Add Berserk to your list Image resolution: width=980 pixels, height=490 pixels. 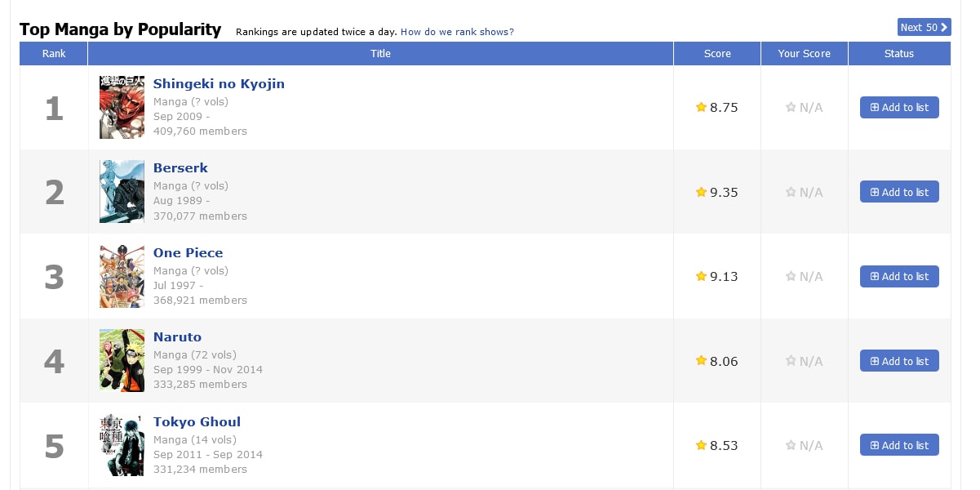pyautogui.click(x=899, y=192)
